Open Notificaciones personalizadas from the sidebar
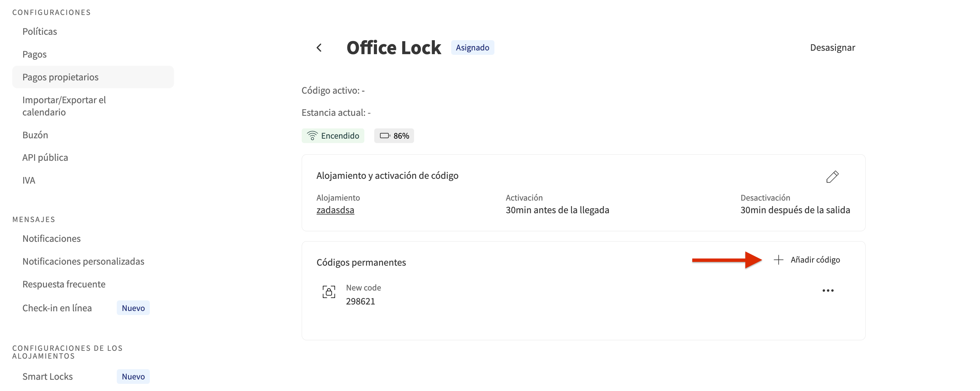Viewport: 980px width, 391px height. (x=83, y=261)
